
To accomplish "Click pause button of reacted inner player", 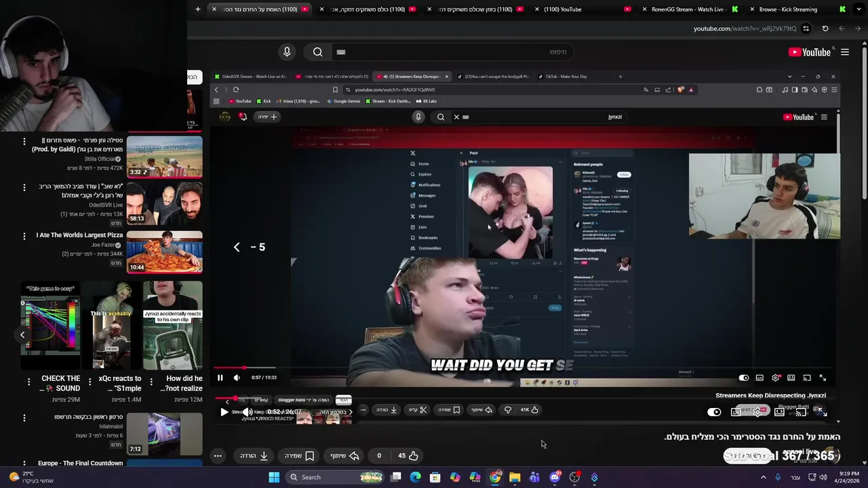I will [220, 378].
